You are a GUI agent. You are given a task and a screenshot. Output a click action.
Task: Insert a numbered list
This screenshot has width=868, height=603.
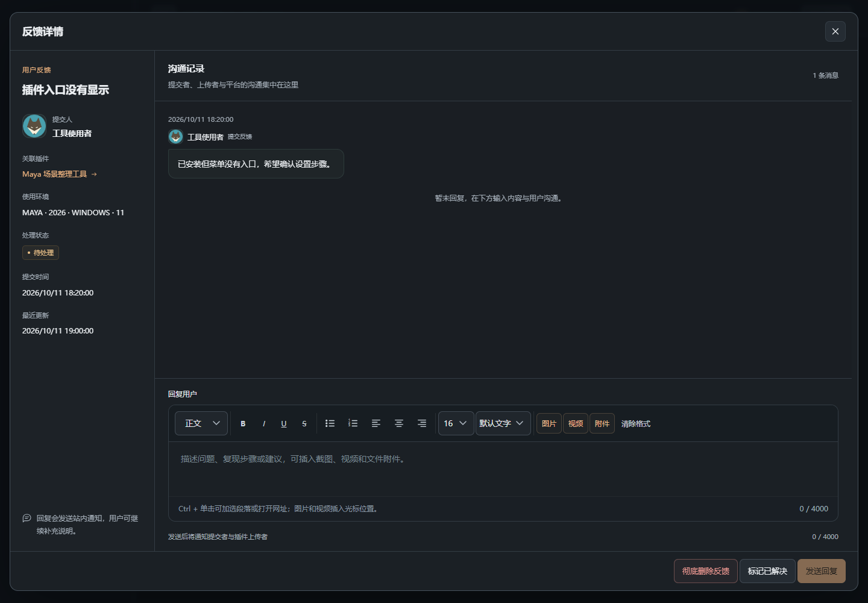coord(353,423)
